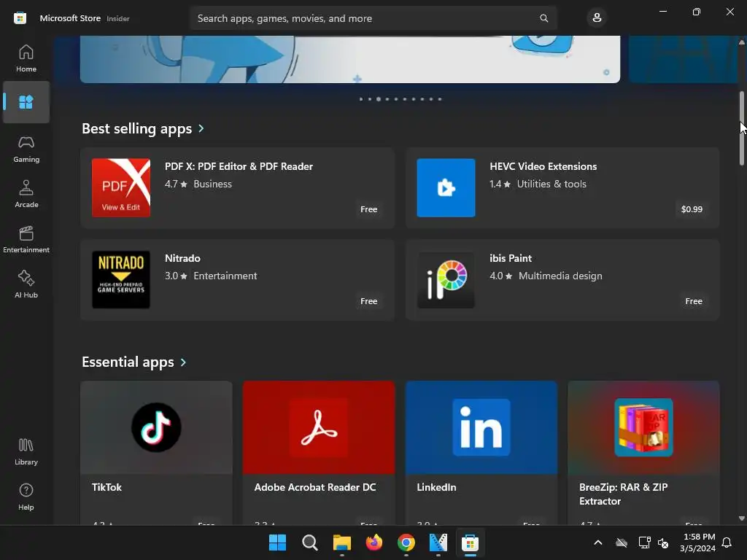Open the Apps section in sidebar
Image resolution: width=747 pixels, height=560 pixels.
tap(26, 102)
